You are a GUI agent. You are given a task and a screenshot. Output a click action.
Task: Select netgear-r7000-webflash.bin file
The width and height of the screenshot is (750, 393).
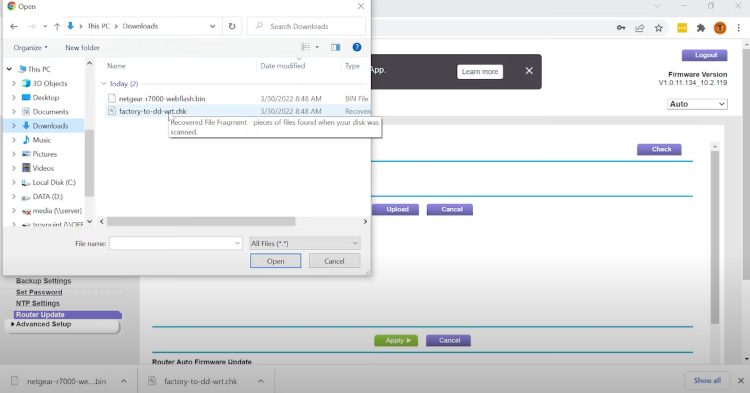[x=162, y=98]
